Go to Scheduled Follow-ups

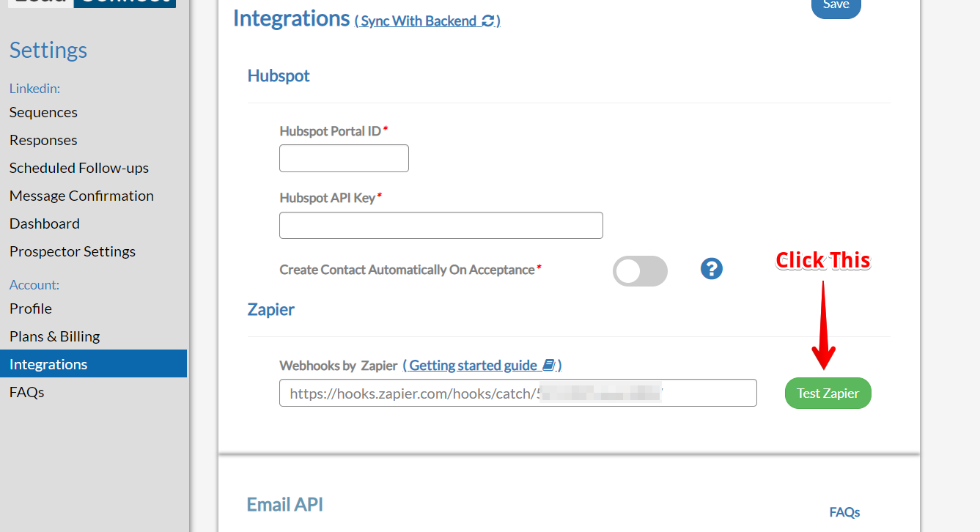(x=79, y=168)
